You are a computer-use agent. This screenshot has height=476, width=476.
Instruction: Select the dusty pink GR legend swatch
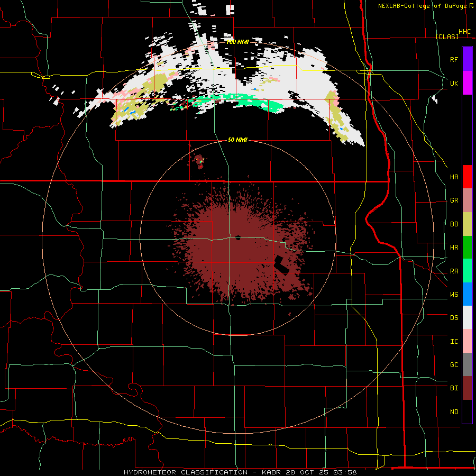point(467,200)
